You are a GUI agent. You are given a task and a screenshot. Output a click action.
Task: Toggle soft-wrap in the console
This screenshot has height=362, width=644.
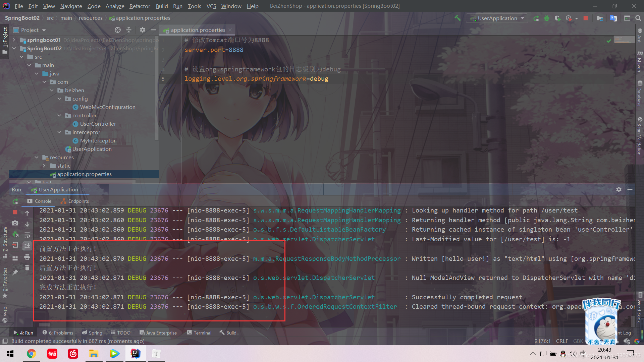click(27, 235)
